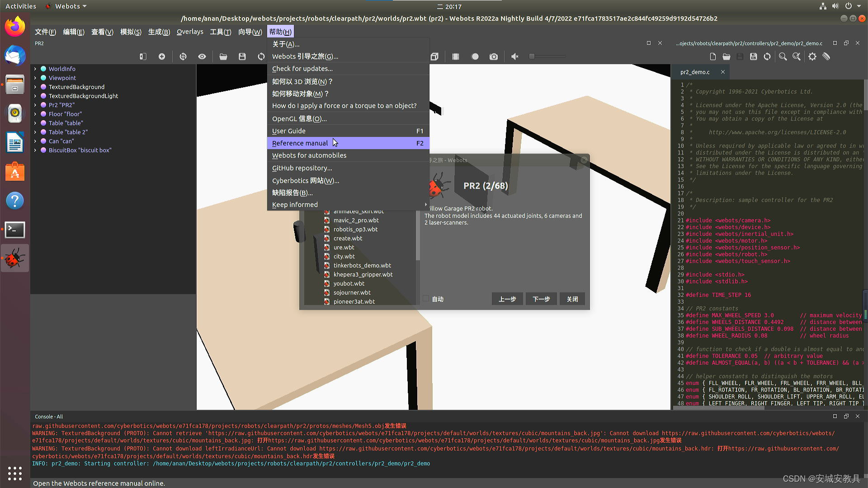Expand the Table "table" node

(35, 123)
